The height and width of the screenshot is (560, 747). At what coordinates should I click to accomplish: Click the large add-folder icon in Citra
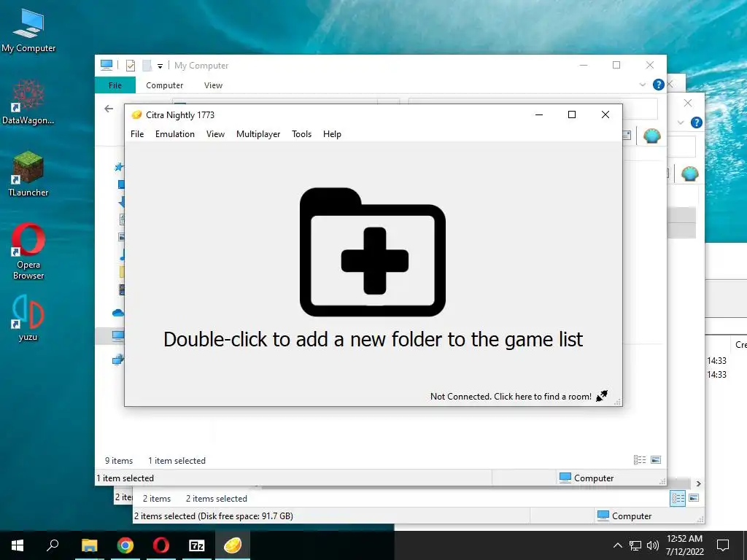[x=373, y=252]
